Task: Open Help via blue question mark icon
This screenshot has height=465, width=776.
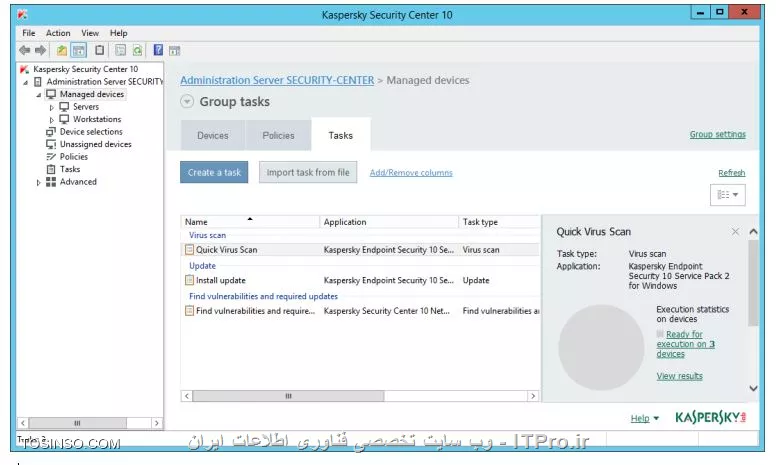Action: 158,50
